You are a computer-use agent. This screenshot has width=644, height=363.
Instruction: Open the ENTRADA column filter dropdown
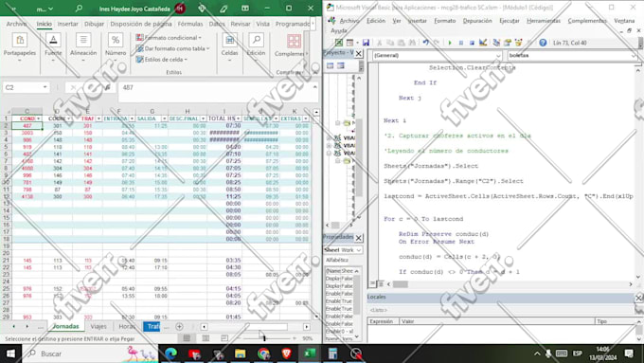132,118
